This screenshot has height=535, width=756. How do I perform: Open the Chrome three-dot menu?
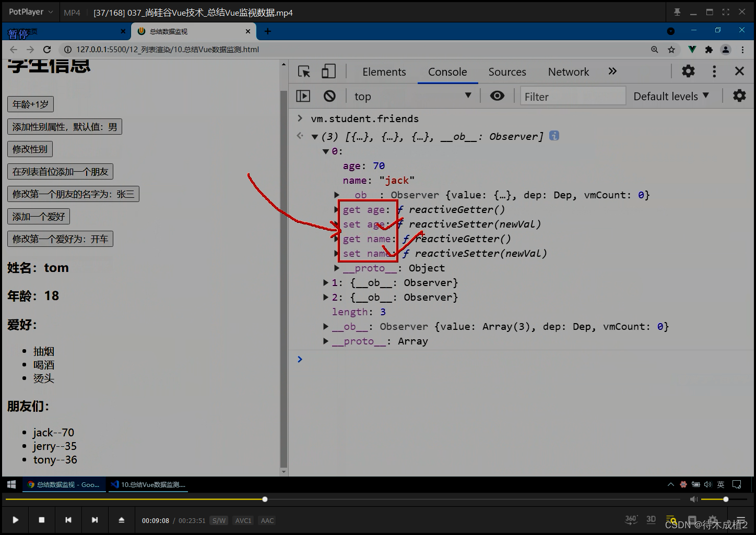[x=742, y=50]
